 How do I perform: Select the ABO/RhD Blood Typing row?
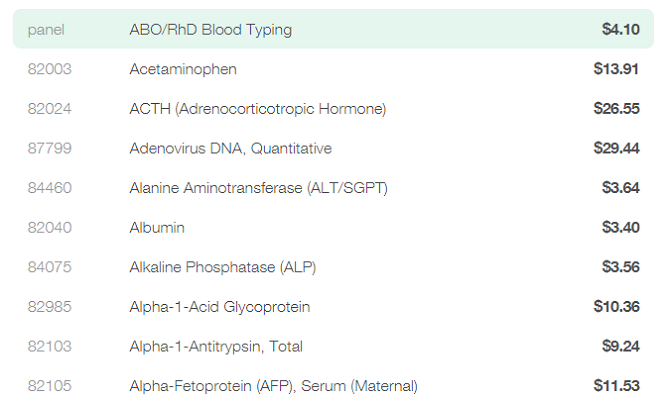(x=333, y=29)
